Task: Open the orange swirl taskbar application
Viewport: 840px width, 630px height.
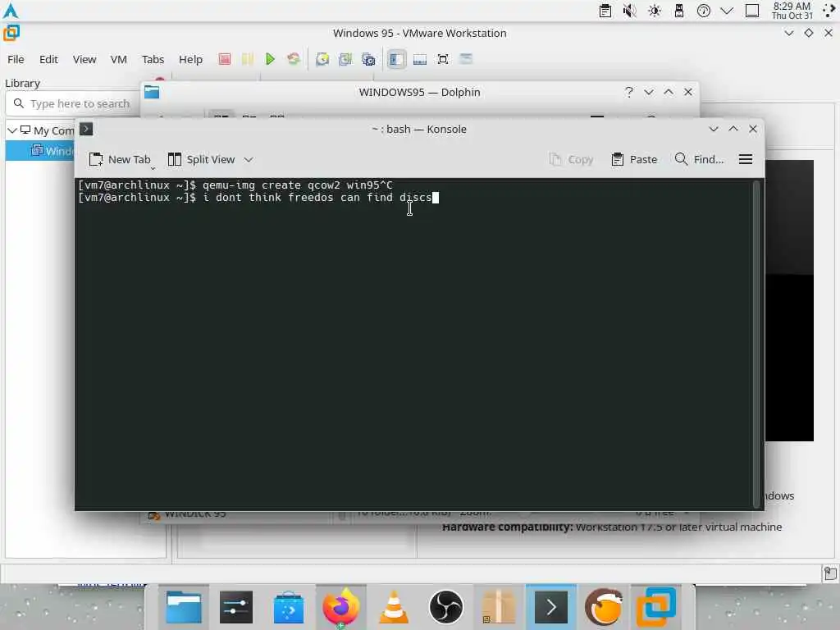Action: pos(604,607)
